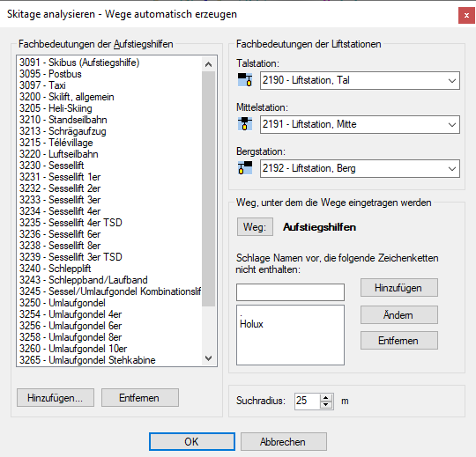
Task: Increase Suchradius with the up spinner arrow
Action: point(326,398)
